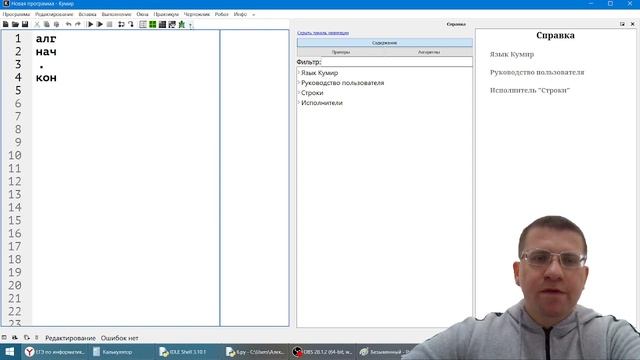
Task: Open the Инфо menu
Action: (x=240, y=14)
